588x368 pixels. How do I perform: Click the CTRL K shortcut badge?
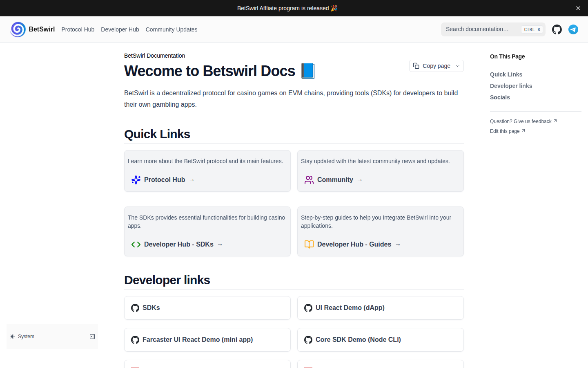[x=532, y=29]
